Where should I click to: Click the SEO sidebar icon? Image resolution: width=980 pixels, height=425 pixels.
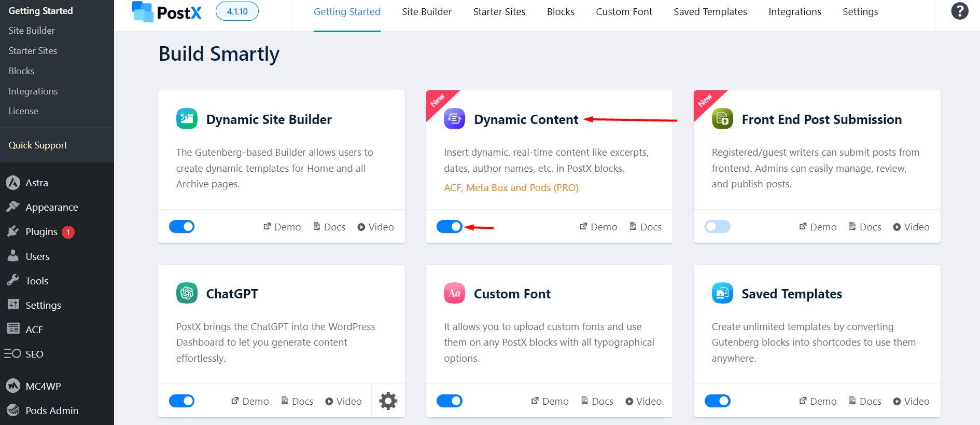tap(13, 353)
